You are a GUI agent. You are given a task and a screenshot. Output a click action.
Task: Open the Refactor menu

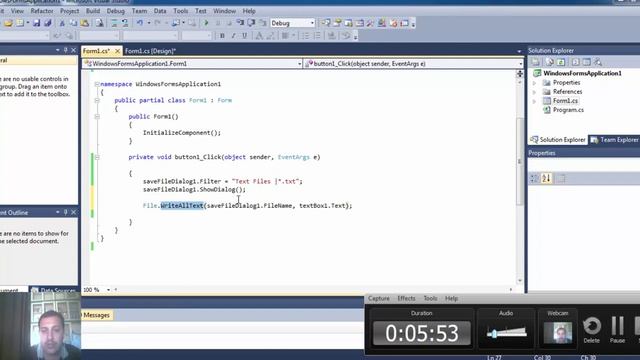tap(42, 11)
